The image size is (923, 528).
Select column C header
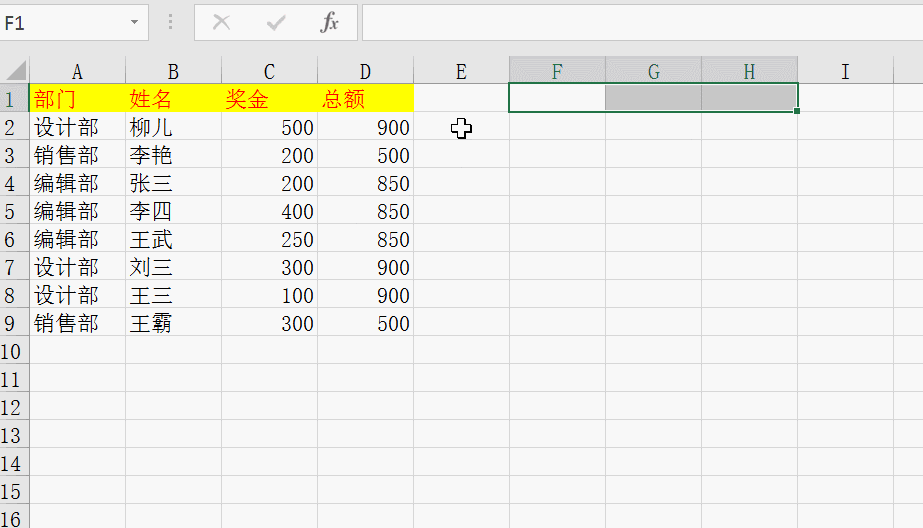click(x=269, y=71)
